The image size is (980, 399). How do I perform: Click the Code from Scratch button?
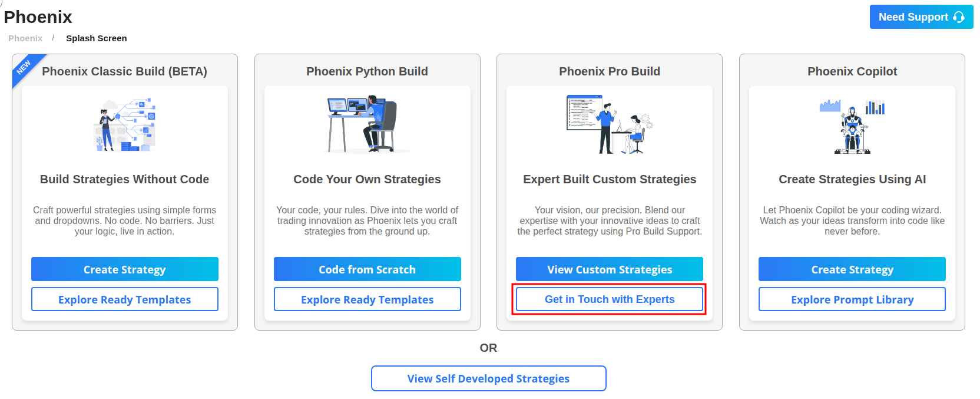367,269
